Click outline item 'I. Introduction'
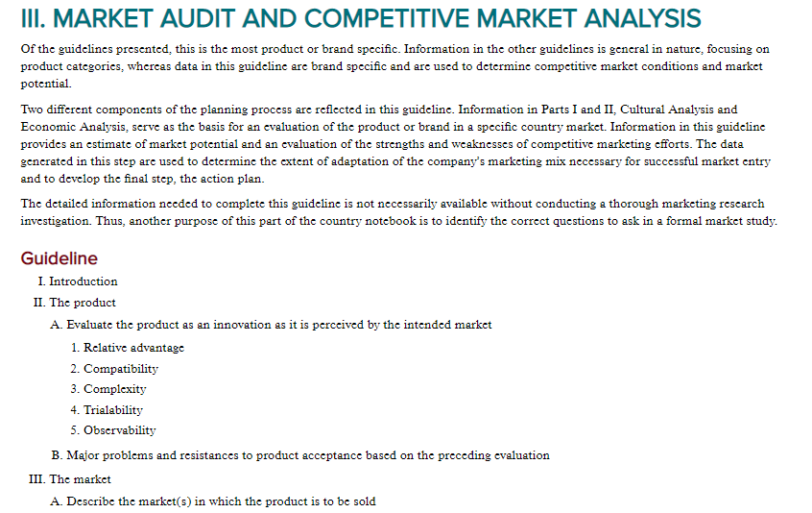The width and height of the screenshot is (812, 513). click(78, 281)
